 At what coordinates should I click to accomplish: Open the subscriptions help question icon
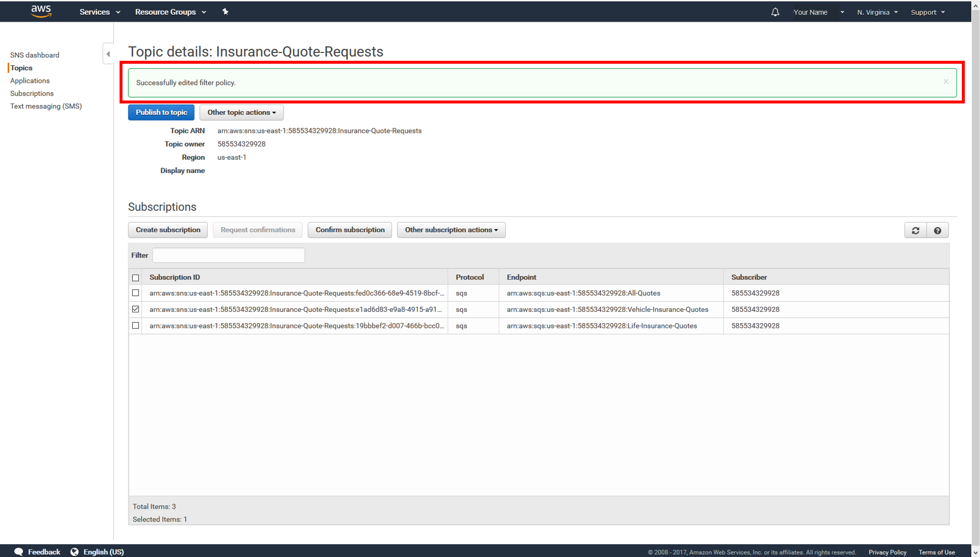tap(937, 230)
